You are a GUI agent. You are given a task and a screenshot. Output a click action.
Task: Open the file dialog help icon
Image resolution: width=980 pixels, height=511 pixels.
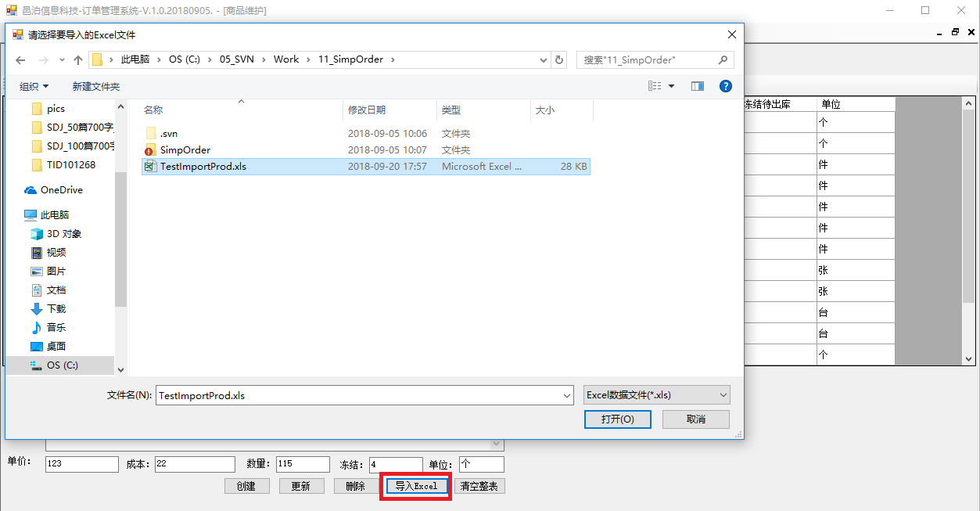pyautogui.click(x=725, y=86)
